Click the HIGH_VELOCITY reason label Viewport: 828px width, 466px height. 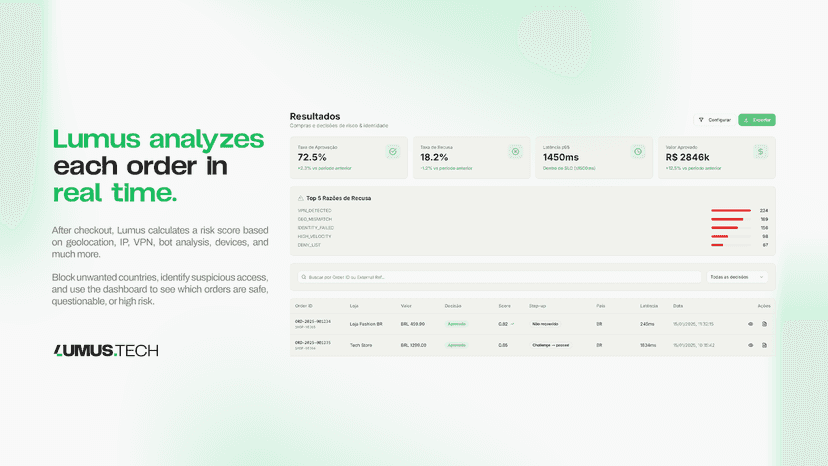point(314,236)
